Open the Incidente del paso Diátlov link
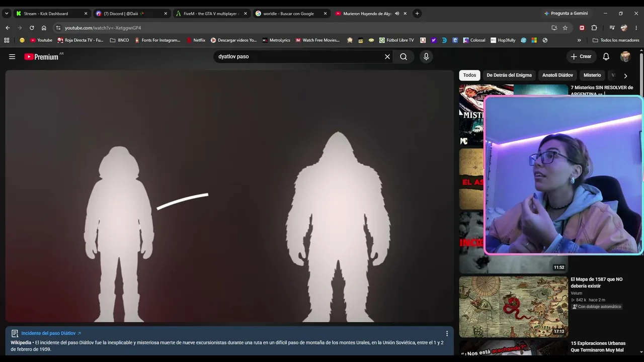This screenshot has height=362, width=644. pyautogui.click(x=51, y=333)
